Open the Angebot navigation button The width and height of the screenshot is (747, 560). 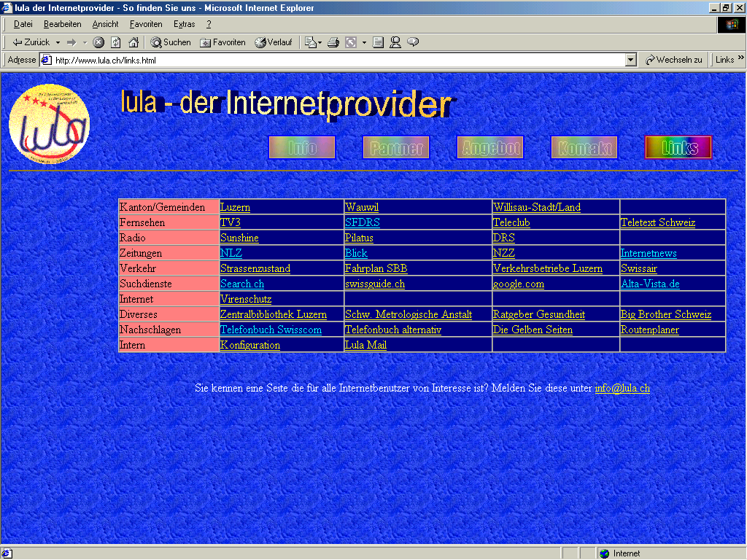click(490, 147)
